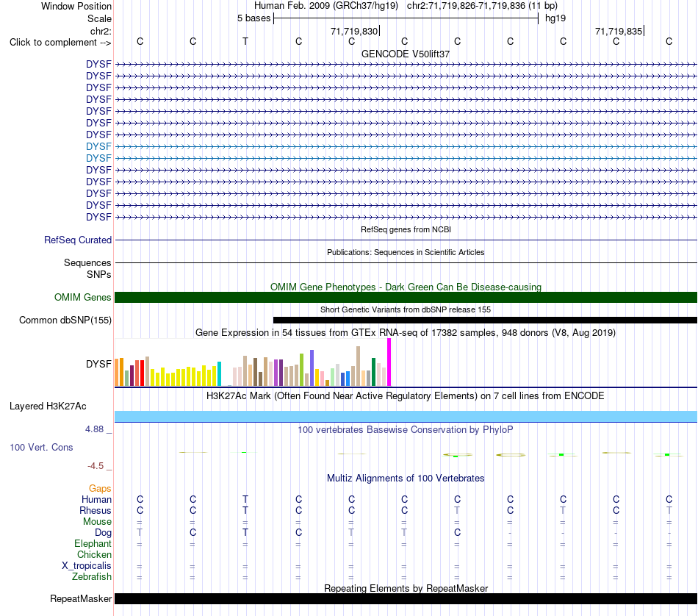
Task: Select the 'Elephant' species label
Action: (93, 544)
